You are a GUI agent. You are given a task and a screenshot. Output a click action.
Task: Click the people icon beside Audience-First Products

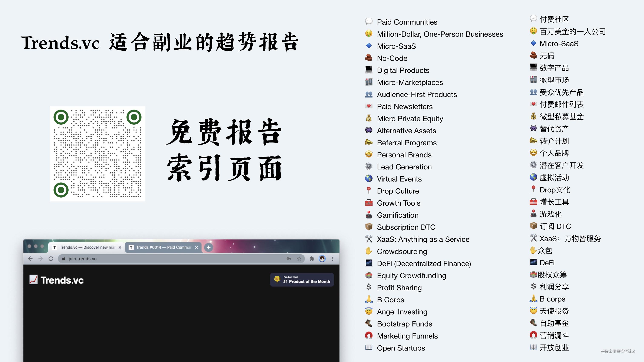pos(368,94)
